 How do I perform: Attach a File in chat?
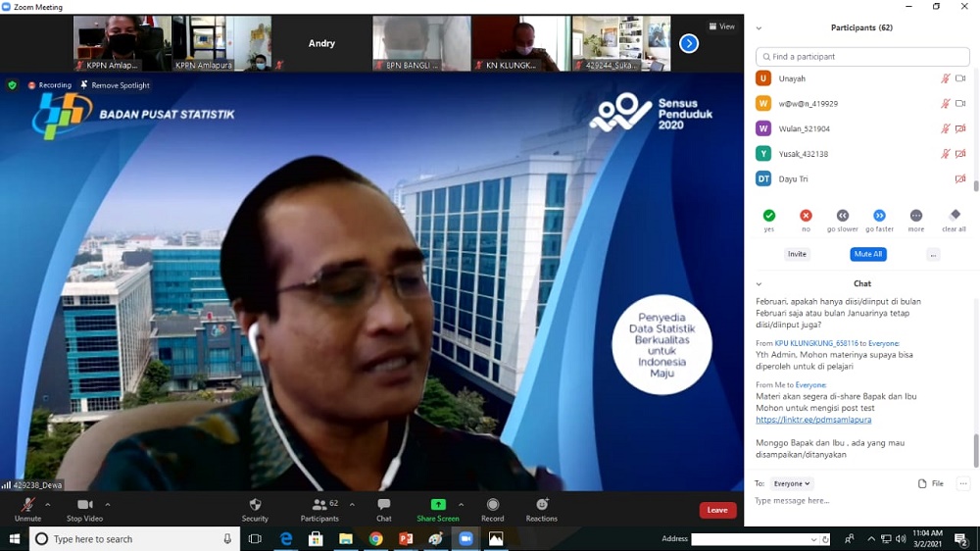click(x=931, y=483)
